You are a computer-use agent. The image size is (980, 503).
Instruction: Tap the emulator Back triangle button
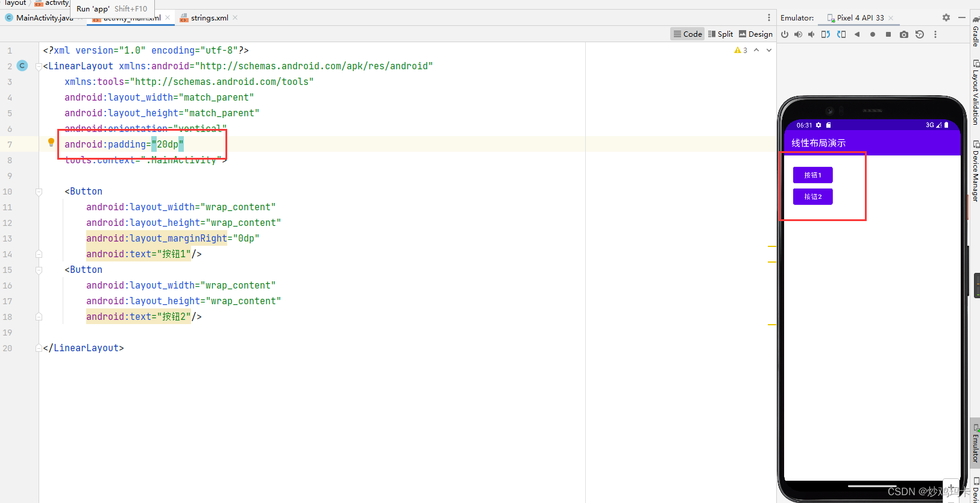857,34
